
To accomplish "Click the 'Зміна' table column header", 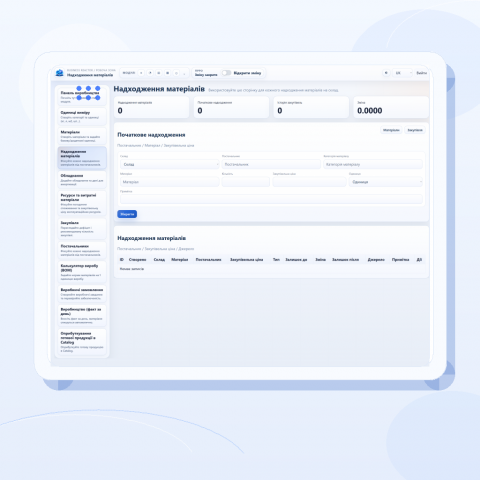I will coord(321,260).
